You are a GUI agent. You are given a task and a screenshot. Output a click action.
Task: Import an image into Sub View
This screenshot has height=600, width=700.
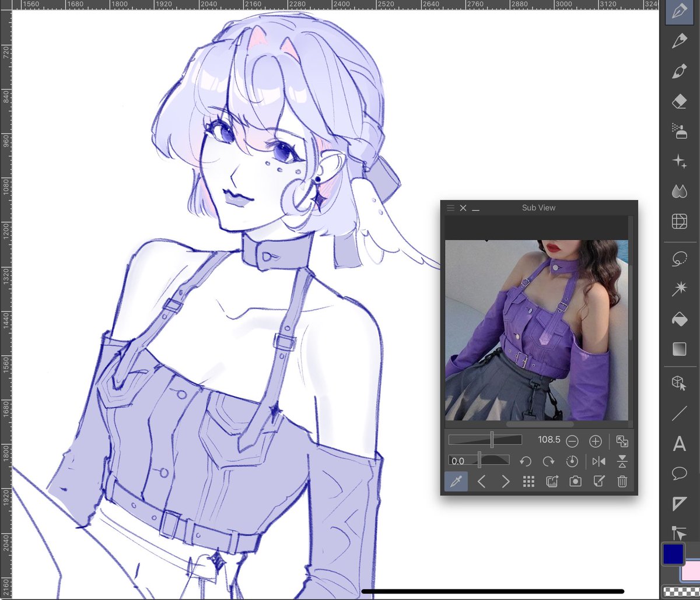[x=552, y=482]
